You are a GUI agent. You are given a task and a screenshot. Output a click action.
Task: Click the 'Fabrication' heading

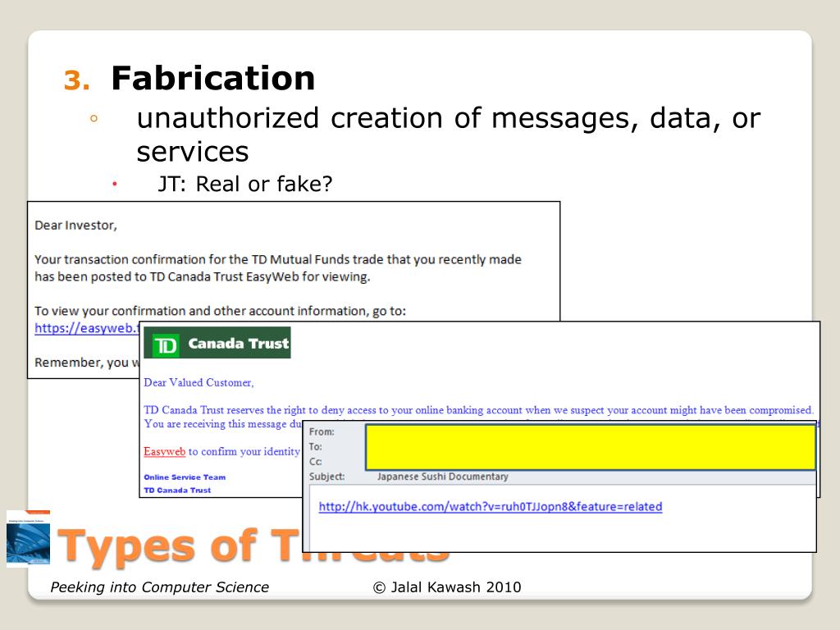[x=212, y=78]
